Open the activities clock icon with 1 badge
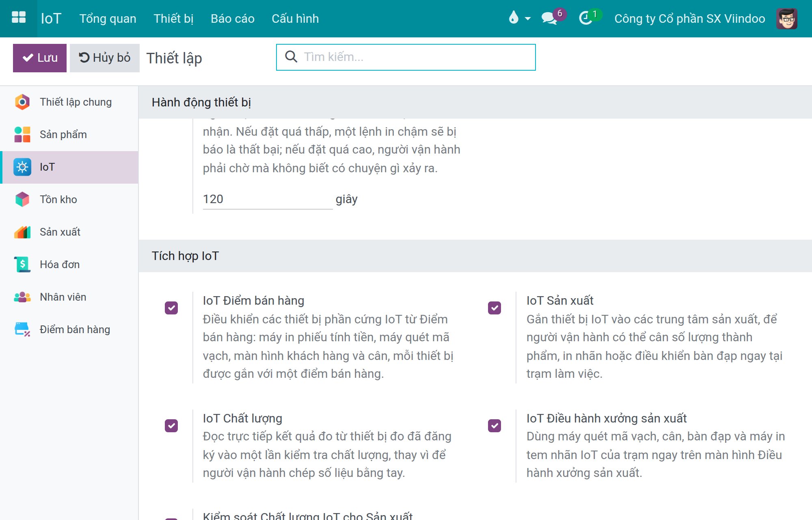The image size is (812, 520). [585, 18]
